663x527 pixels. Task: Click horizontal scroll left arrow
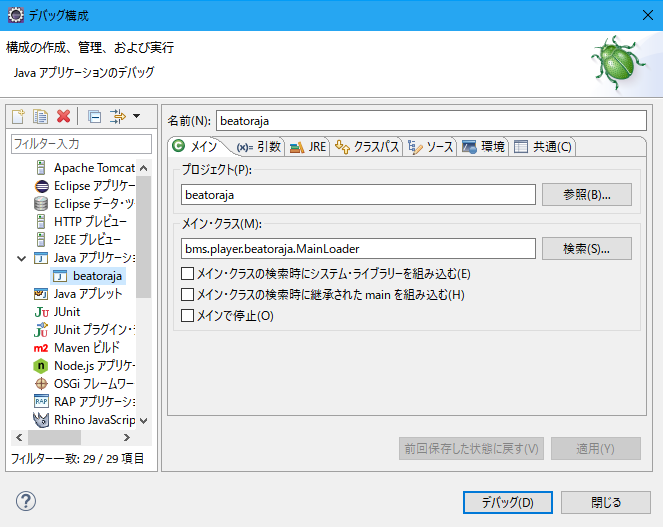tap(19, 437)
